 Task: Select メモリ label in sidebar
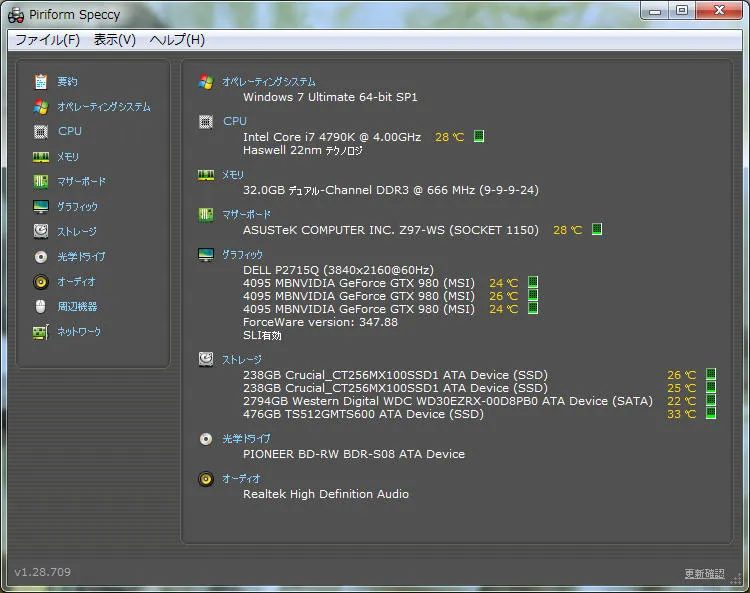68,157
